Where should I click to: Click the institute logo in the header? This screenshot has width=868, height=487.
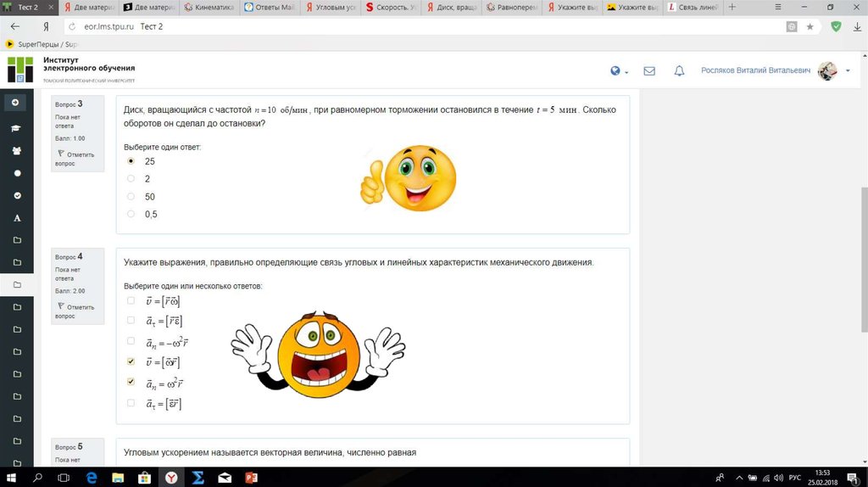tap(20, 70)
